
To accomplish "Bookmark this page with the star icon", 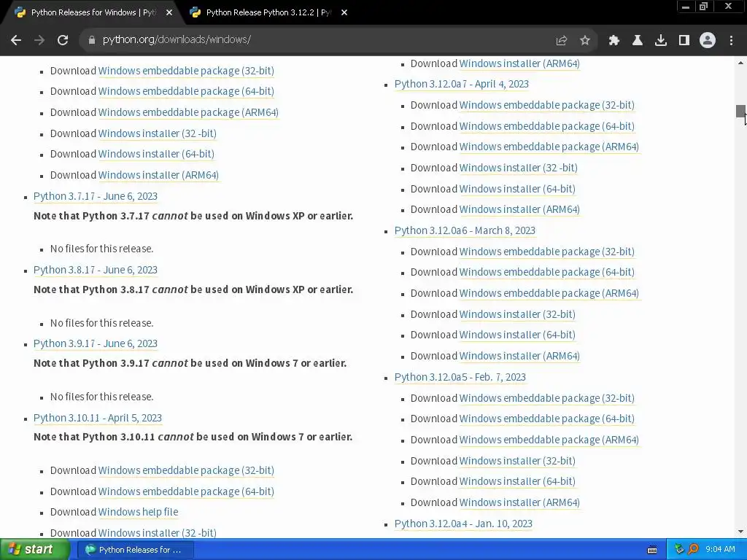I will 585,41.
